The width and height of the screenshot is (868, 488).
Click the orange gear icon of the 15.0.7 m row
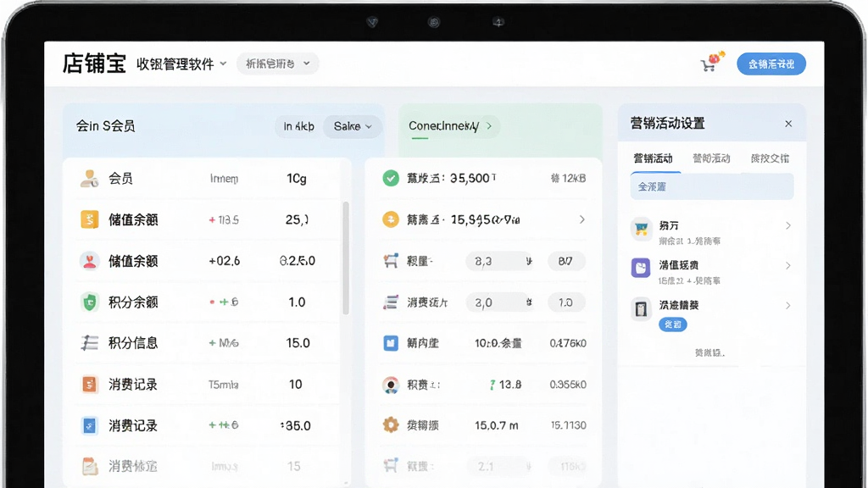[391, 425]
